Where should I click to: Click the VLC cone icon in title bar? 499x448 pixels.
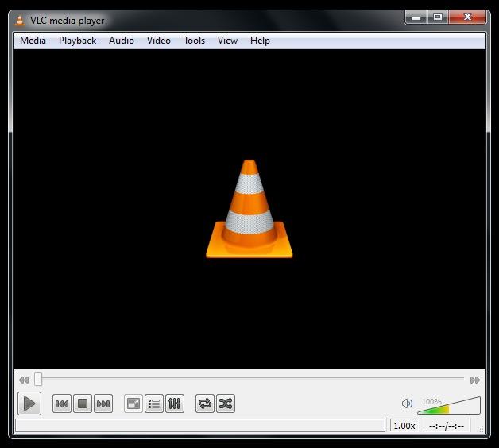pos(20,21)
